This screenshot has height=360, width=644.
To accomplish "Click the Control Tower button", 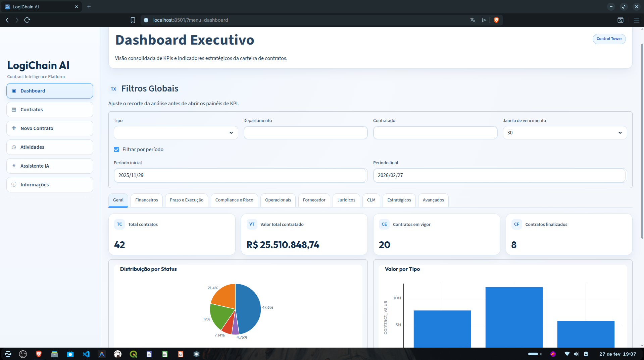I will tap(609, 39).
